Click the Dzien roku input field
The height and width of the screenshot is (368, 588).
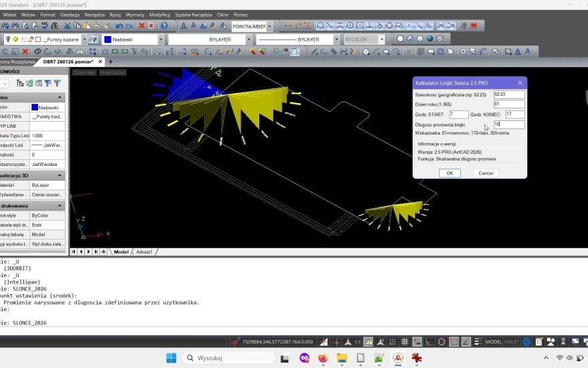pos(508,104)
